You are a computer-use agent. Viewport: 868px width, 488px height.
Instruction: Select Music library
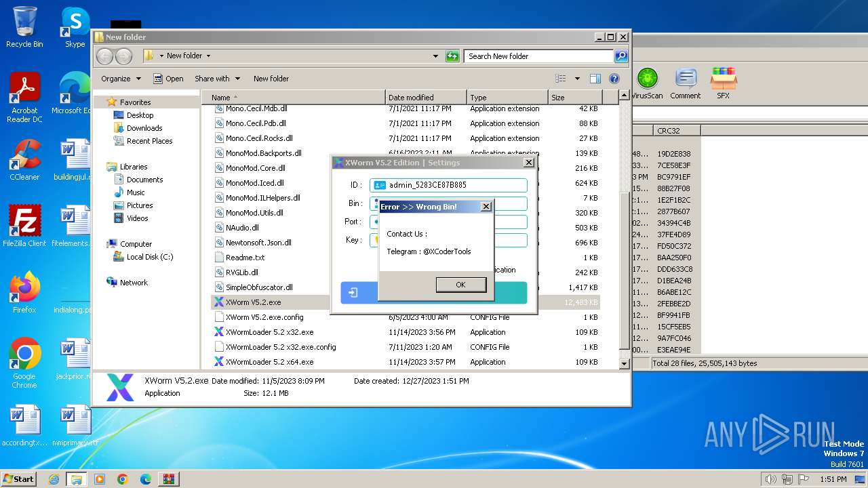pos(136,192)
